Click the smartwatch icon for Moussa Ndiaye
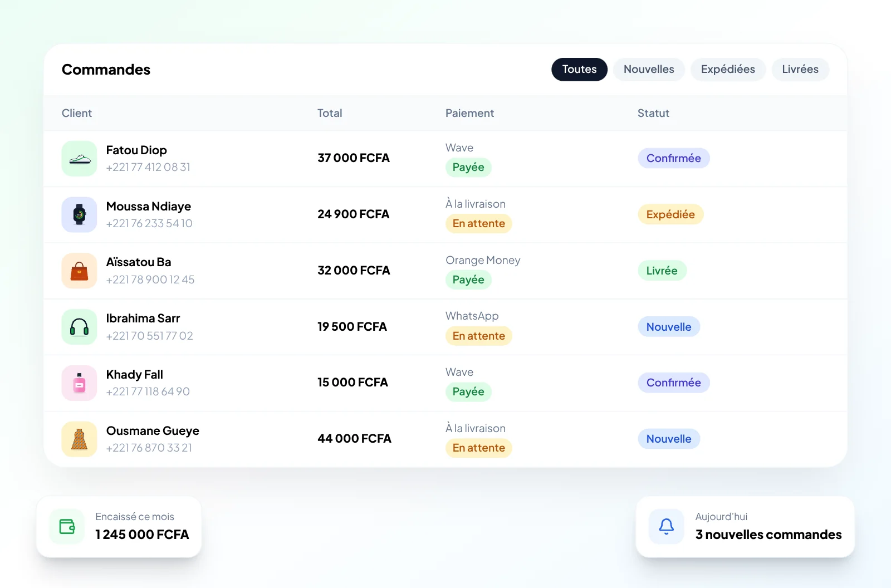This screenshot has height=588, width=891. point(79,215)
